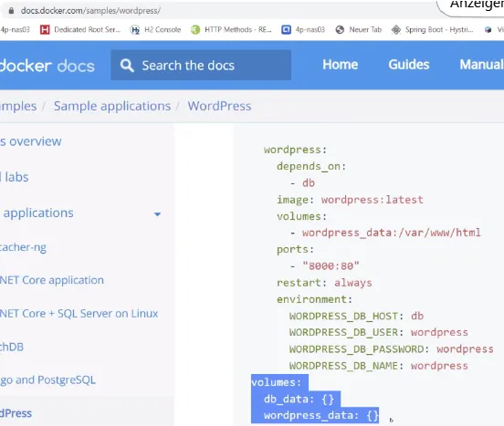Open the Django and PostgreSQL sidebar link
504x426 pixels.
(x=47, y=380)
